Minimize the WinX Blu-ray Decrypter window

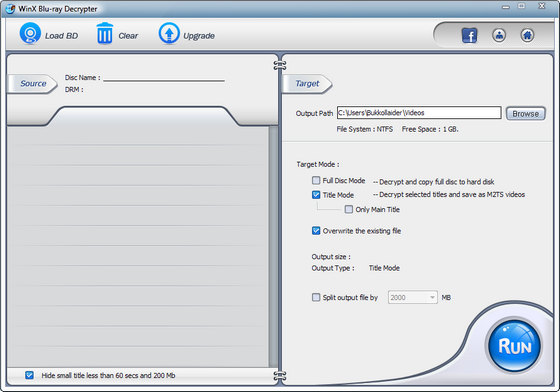(x=506, y=6)
